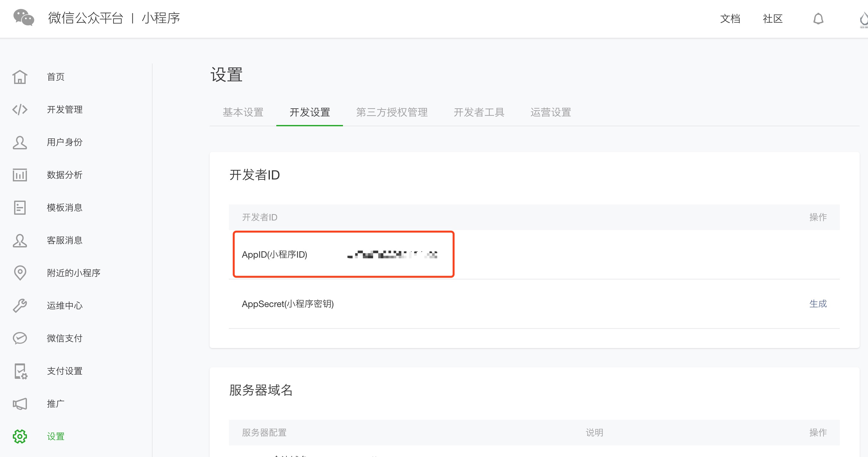Open 社区 link in header
This screenshot has width=868, height=457.
pos(772,19)
